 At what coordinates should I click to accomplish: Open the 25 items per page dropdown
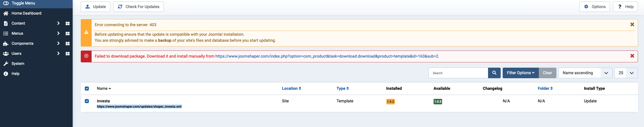coord(626,73)
